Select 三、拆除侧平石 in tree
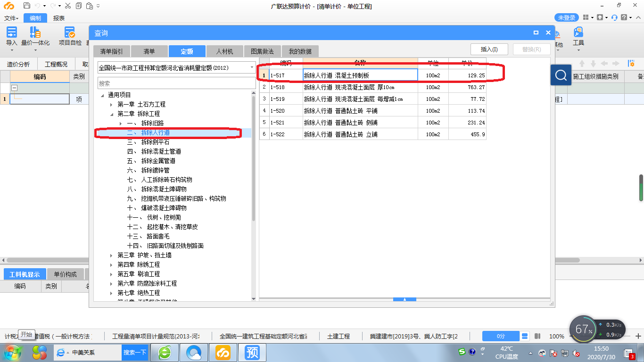The width and height of the screenshot is (644, 362). [x=148, y=142]
